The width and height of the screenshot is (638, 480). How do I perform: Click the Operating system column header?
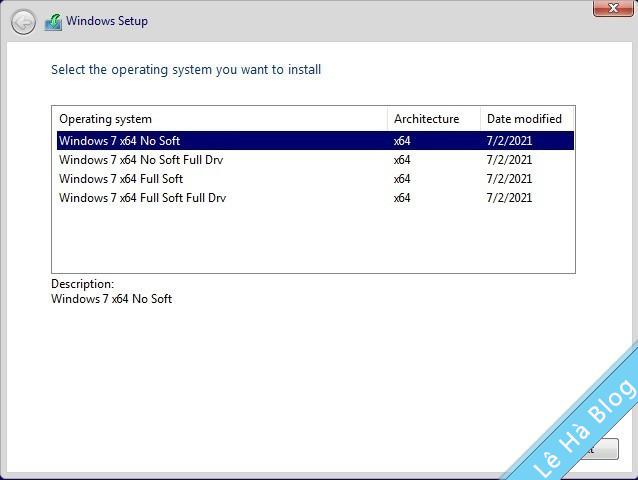220,119
